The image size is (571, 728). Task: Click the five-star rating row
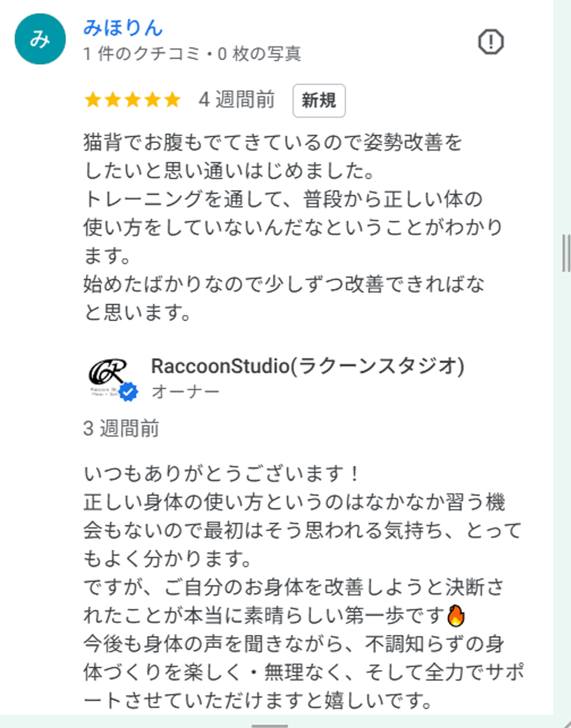[132, 100]
